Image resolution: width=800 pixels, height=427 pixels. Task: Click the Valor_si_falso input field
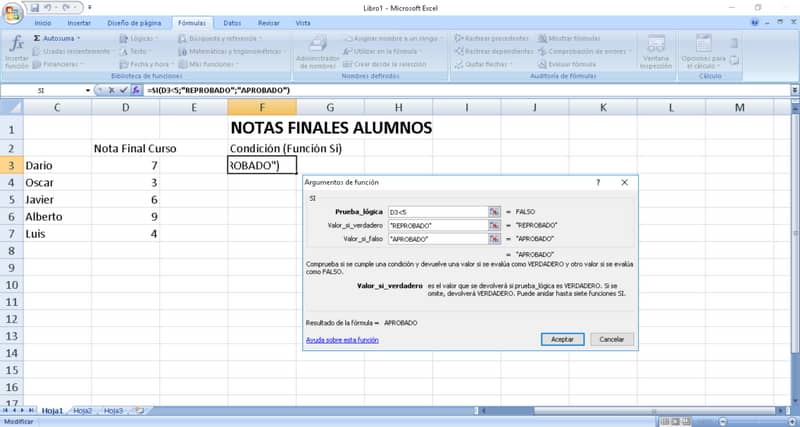click(x=438, y=238)
